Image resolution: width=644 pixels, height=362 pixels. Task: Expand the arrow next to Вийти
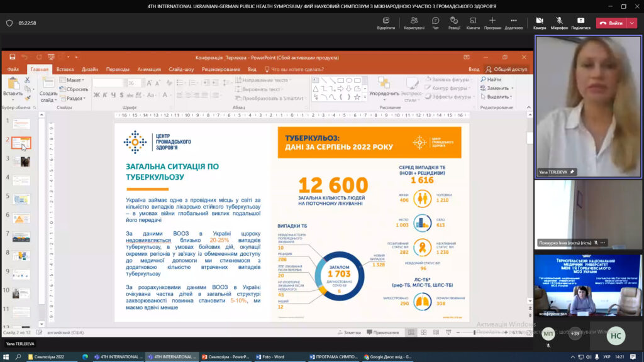point(631,23)
